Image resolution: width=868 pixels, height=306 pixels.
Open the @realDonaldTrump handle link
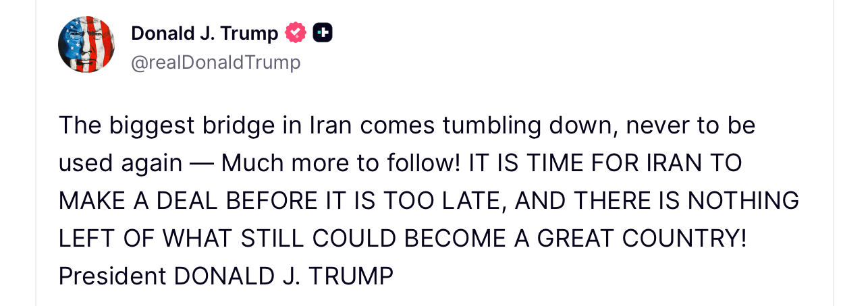pyautogui.click(x=215, y=63)
